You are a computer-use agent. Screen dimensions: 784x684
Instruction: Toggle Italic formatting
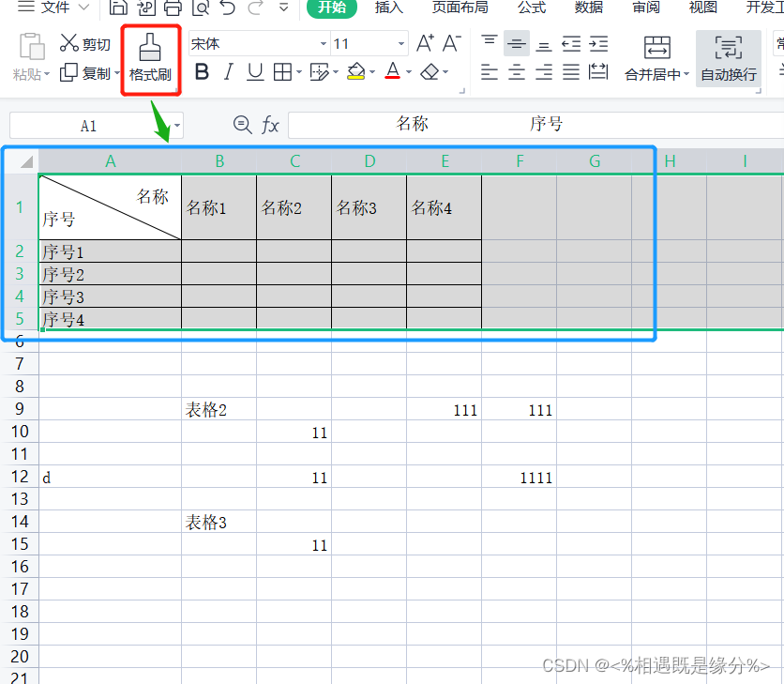pos(229,72)
